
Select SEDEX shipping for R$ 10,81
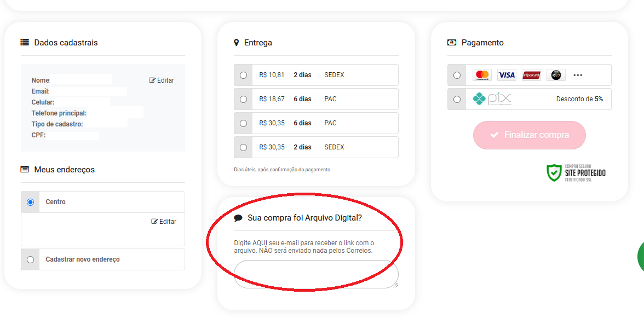click(243, 75)
